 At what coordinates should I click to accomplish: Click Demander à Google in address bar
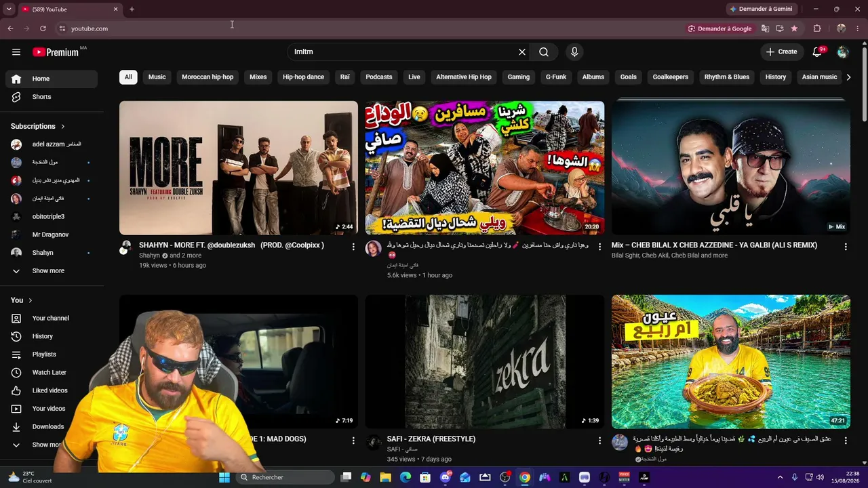click(719, 28)
